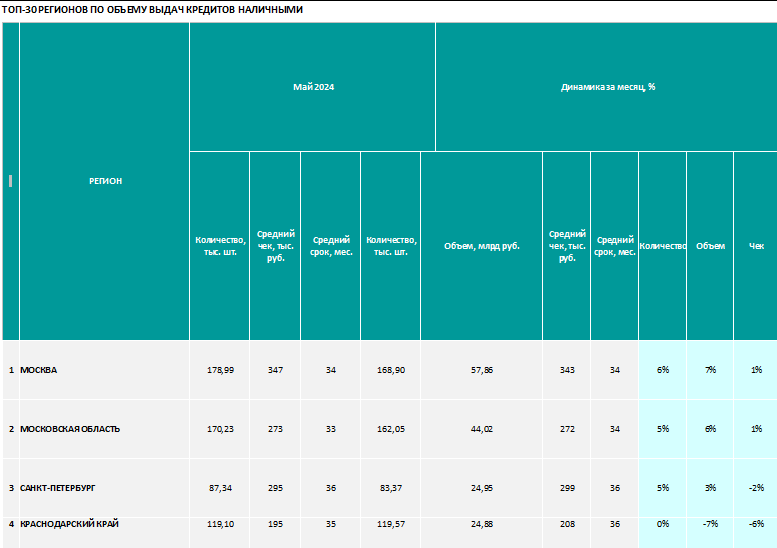Click the 5% cell in САНКТ-ПЕТЕРБУРГ row
Viewport: 777px width, 548px height.
point(663,488)
